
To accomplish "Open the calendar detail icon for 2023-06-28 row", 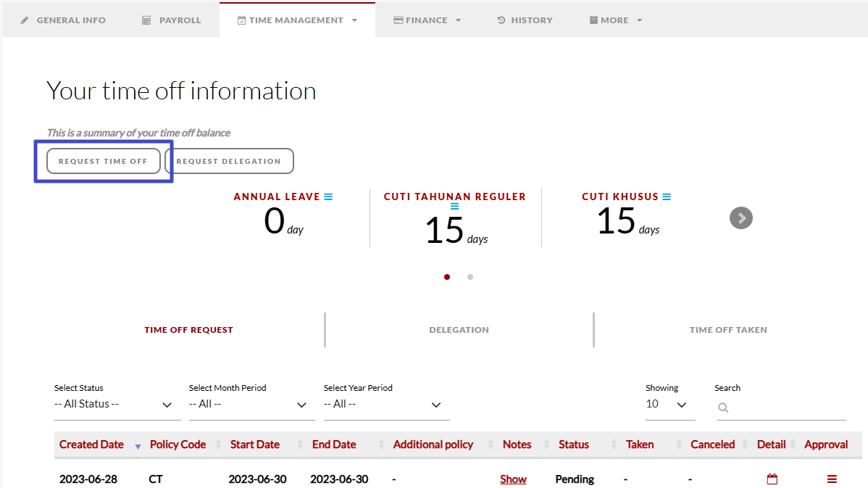I will click(x=772, y=479).
